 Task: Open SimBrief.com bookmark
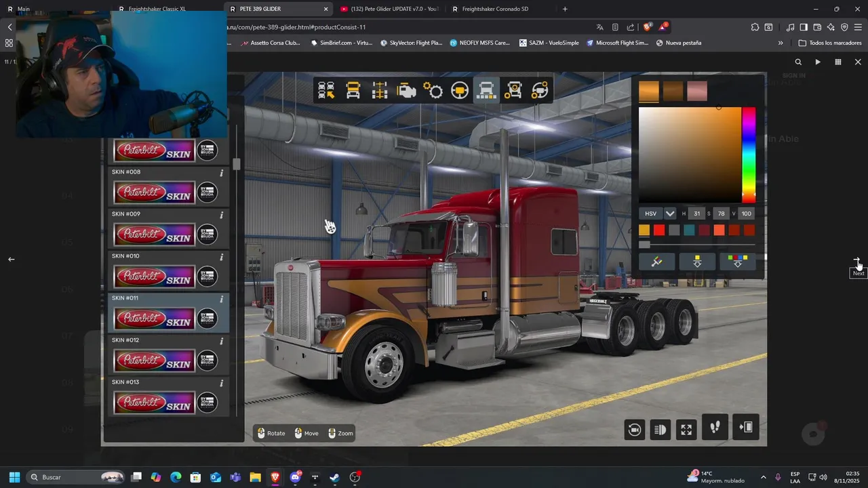pyautogui.click(x=341, y=43)
